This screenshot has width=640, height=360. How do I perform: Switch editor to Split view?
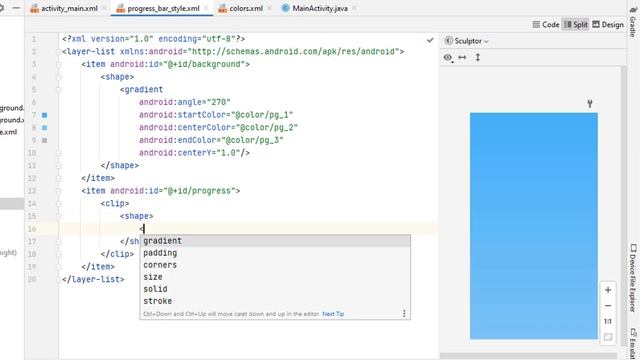576,24
